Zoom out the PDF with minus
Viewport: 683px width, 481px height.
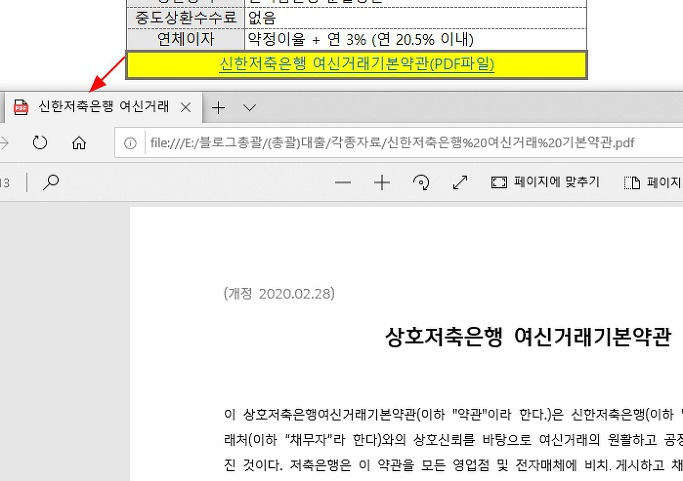tap(343, 183)
